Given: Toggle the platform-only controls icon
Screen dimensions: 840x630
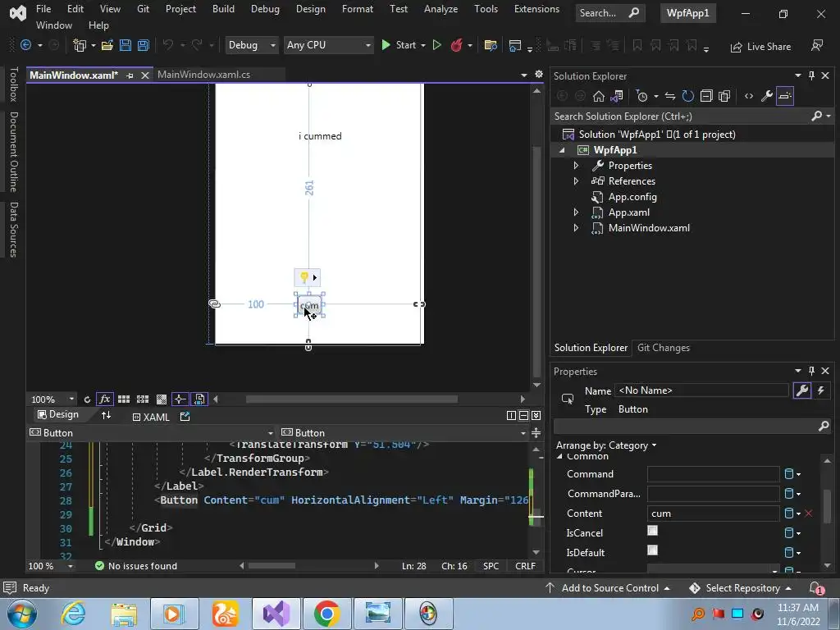Looking at the screenshot, I should point(199,399).
